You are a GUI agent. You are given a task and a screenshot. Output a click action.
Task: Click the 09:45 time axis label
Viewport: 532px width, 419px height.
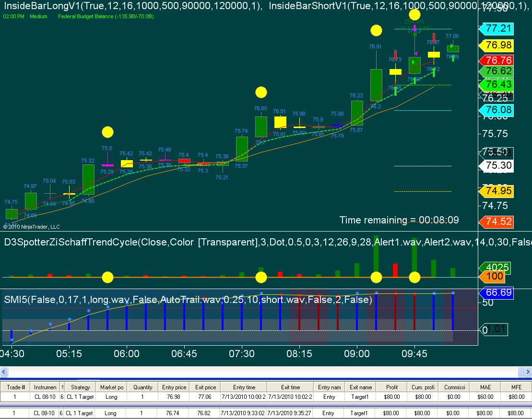414,354
